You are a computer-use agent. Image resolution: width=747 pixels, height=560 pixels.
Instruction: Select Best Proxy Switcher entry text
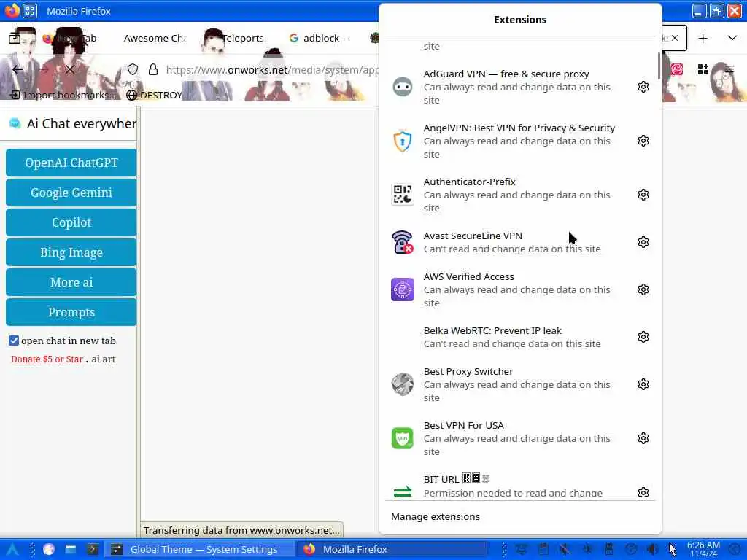point(468,371)
